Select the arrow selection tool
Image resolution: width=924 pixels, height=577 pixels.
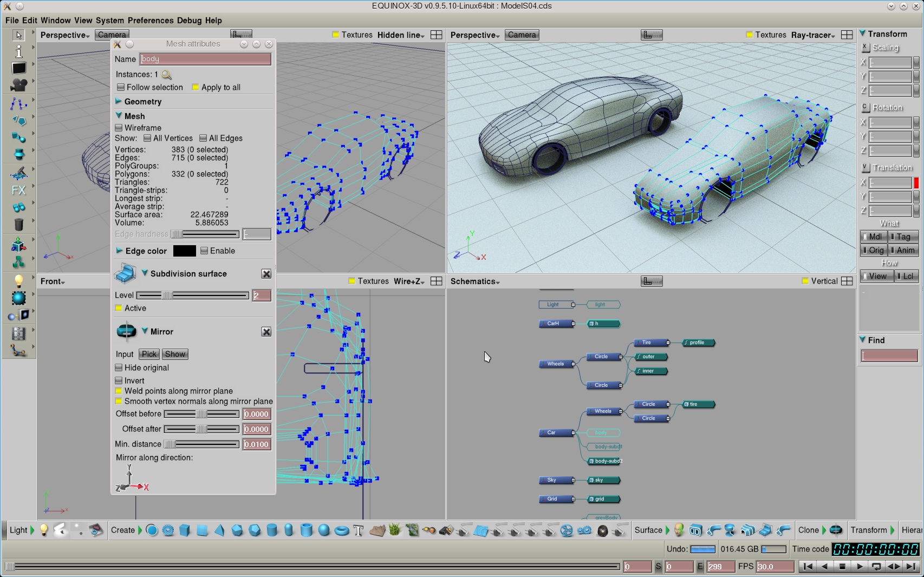pyautogui.click(x=19, y=35)
